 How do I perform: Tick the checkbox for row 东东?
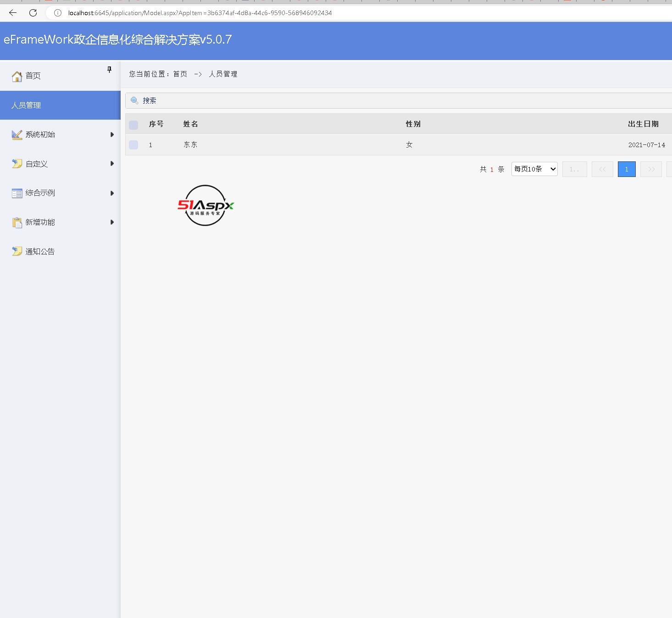[133, 145]
